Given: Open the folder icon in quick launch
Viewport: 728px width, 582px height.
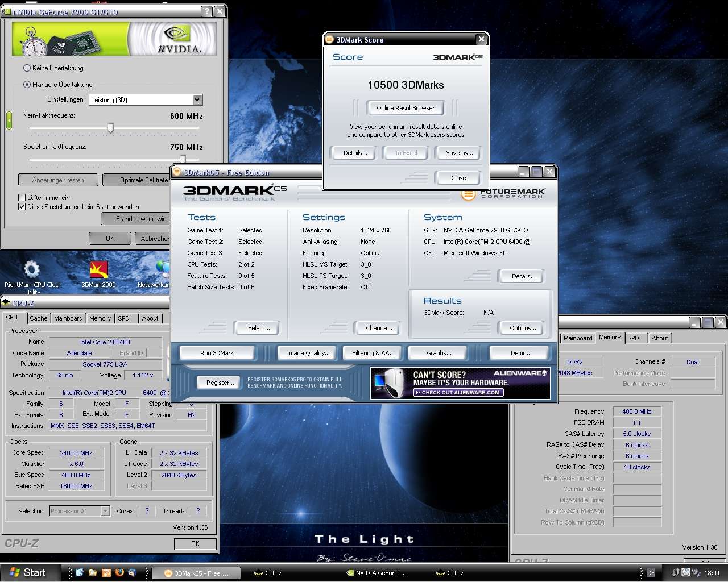Looking at the screenshot, I should pyautogui.click(x=93, y=572).
